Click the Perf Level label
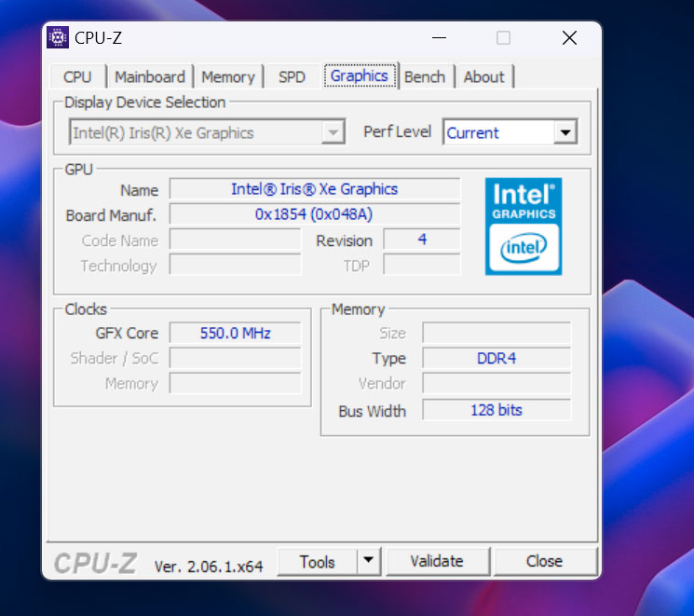694x616 pixels. [397, 131]
